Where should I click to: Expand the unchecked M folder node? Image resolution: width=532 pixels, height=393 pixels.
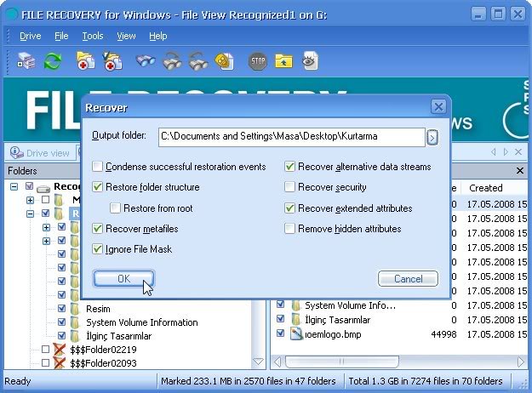click(x=30, y=200)
